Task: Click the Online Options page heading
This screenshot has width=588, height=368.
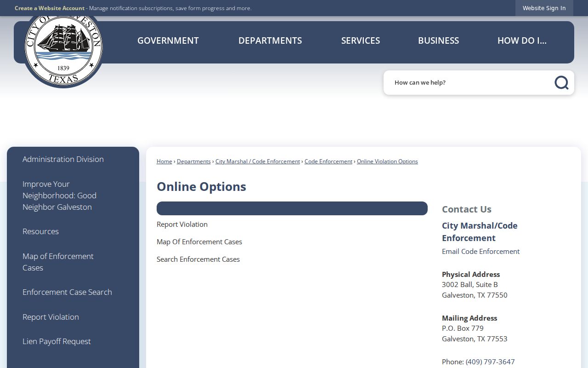Action: (201, 187)
